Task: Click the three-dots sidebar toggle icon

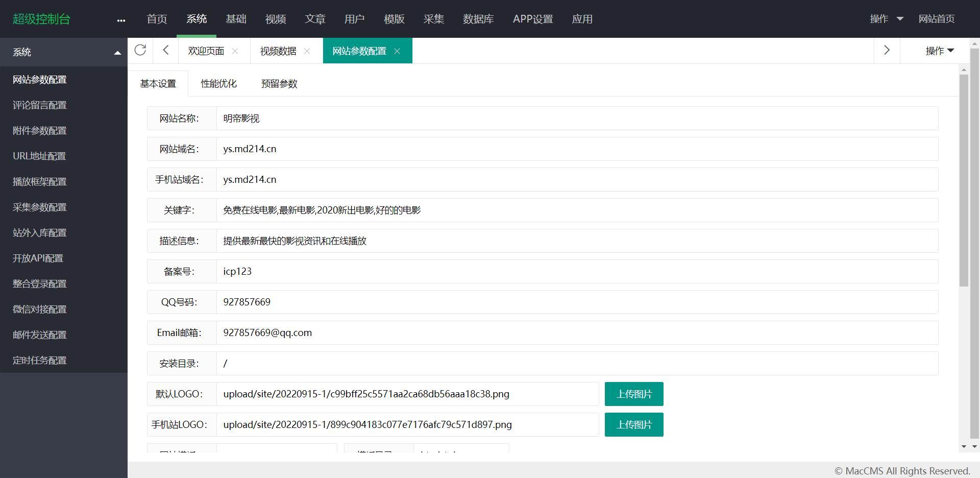Action: point(121,20)
